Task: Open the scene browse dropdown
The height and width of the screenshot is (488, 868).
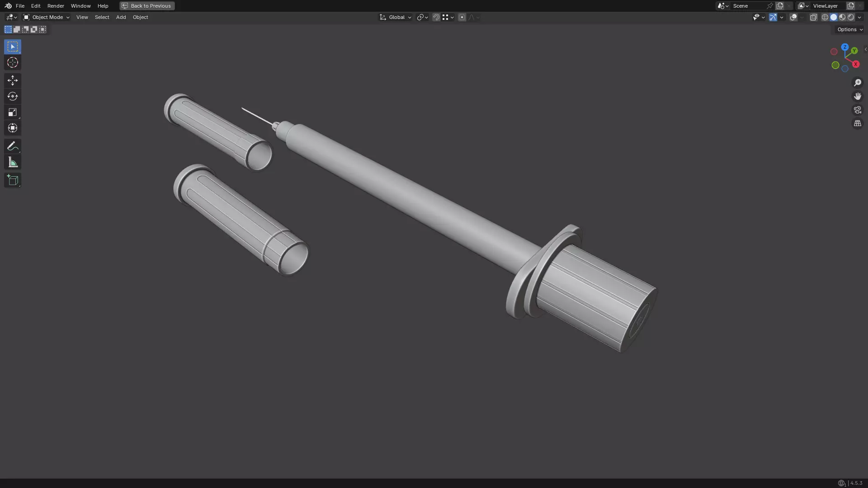Action: point(723,6)
